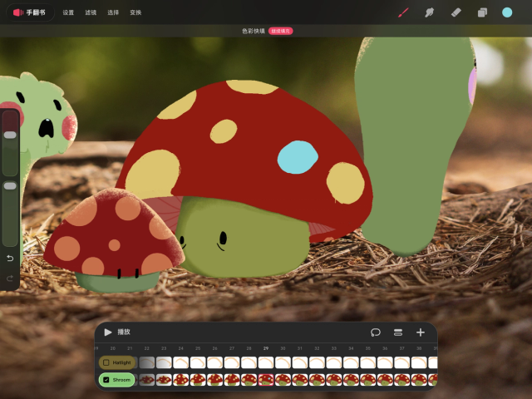Select the Brush tool in top toolbar

click(x=404, y=12)
